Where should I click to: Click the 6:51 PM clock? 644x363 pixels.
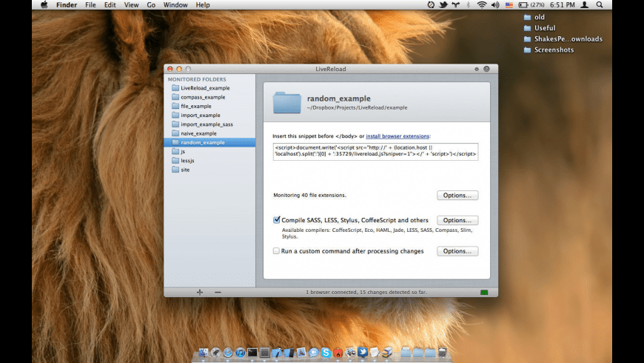point(563,5)
